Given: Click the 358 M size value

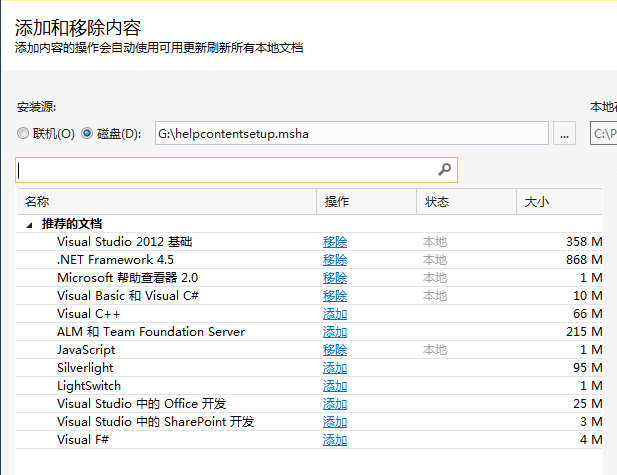Looking at the screenshot, I should tap(584, 242).
